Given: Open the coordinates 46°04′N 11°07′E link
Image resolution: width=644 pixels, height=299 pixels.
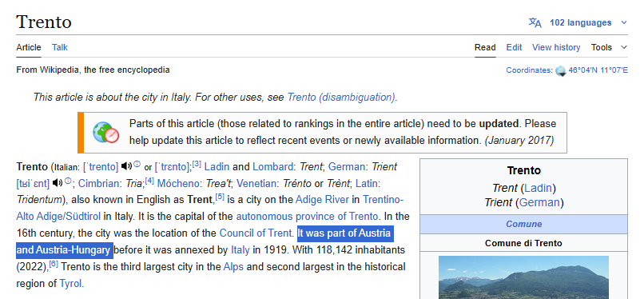Looking at the screenshot, I should click(x=598, y=70).
